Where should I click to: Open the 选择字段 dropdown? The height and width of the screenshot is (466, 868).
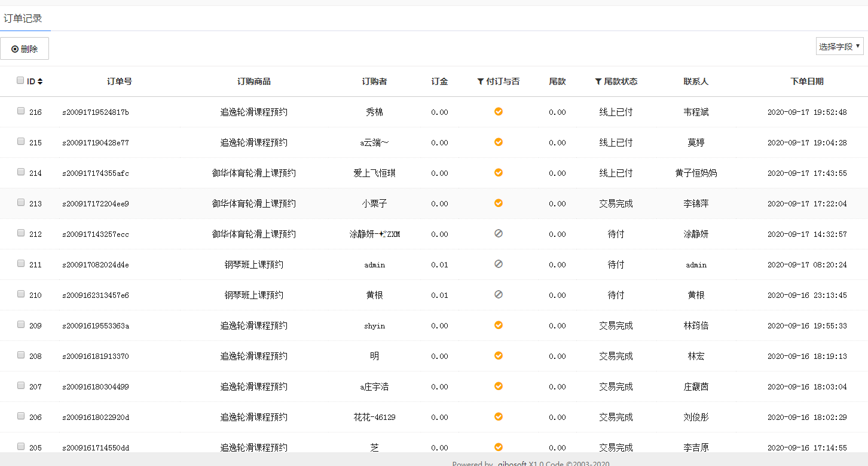839,46
